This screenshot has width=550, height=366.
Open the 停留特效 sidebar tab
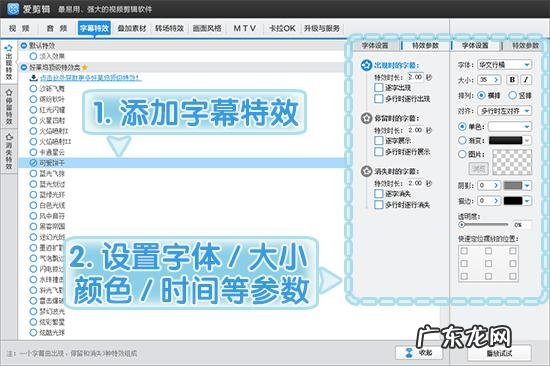(x=9, y=107)
